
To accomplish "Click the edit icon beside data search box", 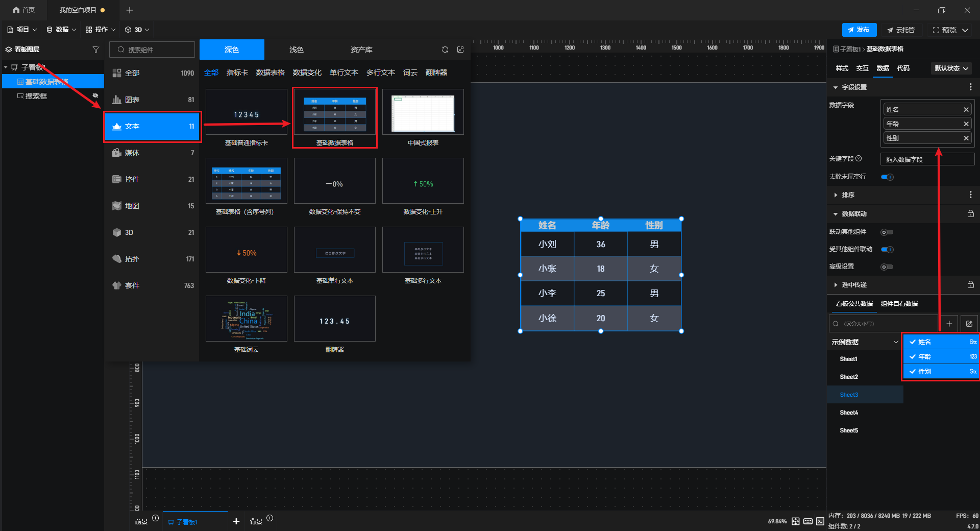I will tap(969, 324).
